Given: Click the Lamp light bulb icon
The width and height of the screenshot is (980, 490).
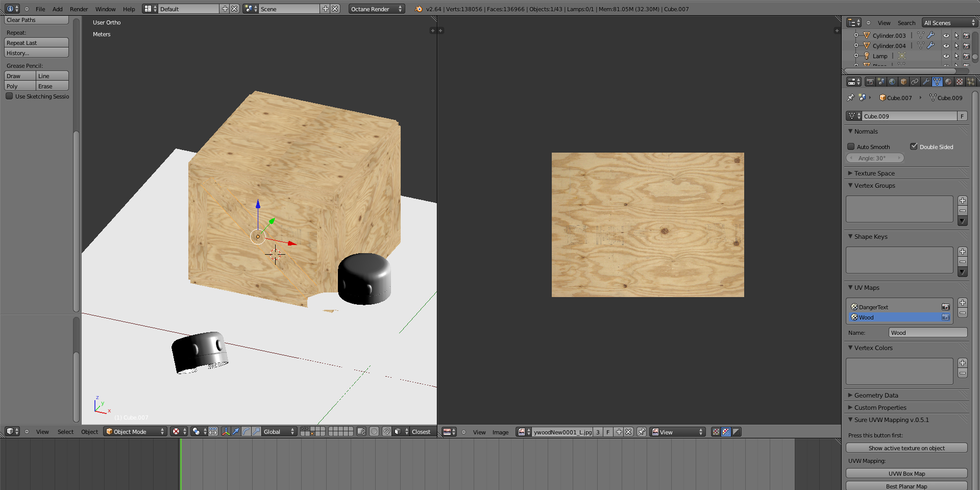Looking at the screenshot, I should point(866,56).
